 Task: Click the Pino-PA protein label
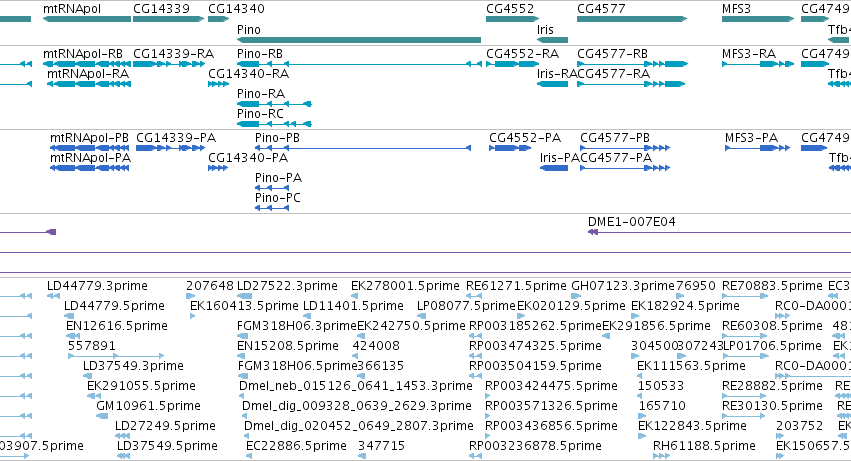point(278,178)
